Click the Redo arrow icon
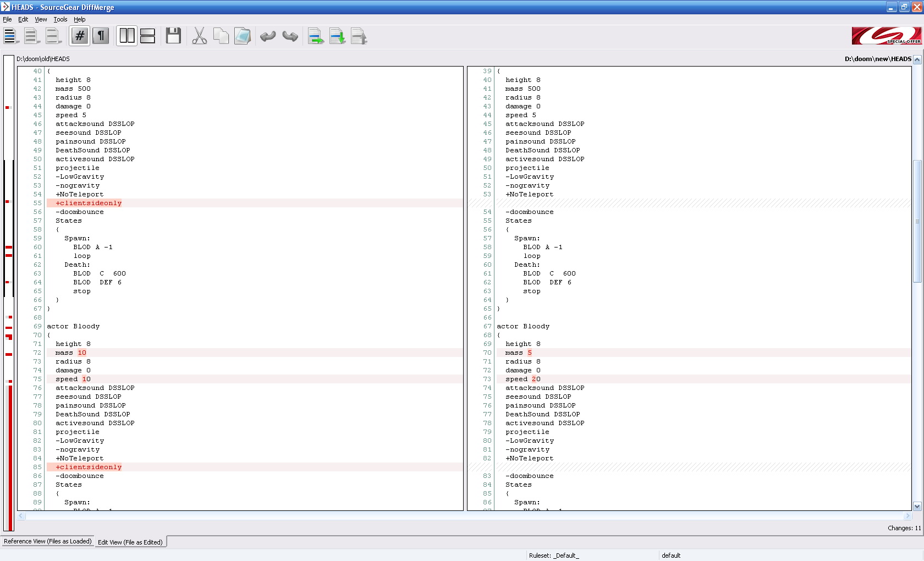This screenshot has height=561, width=924. tap(290, 36)
